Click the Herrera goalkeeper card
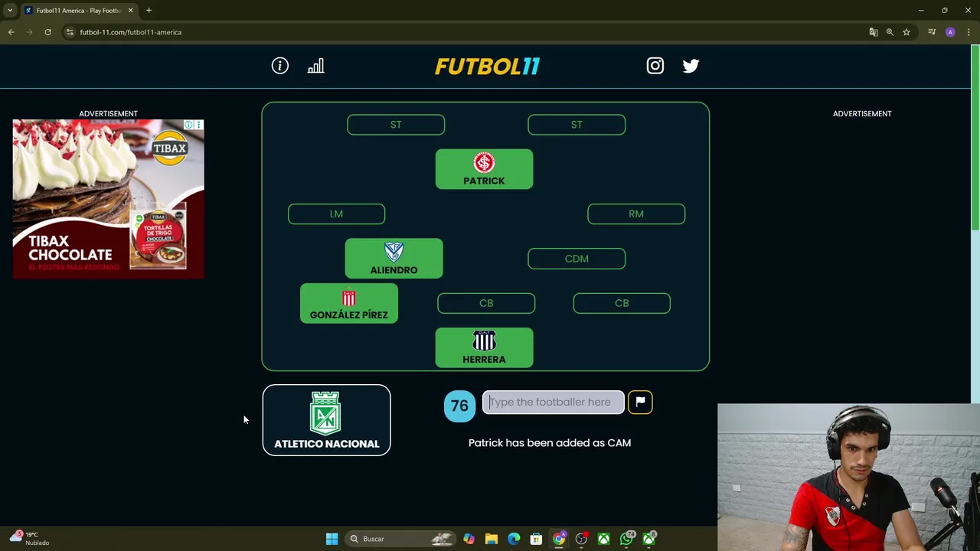Viewport: 980px width, 551px height. click(x=484, y=347)
